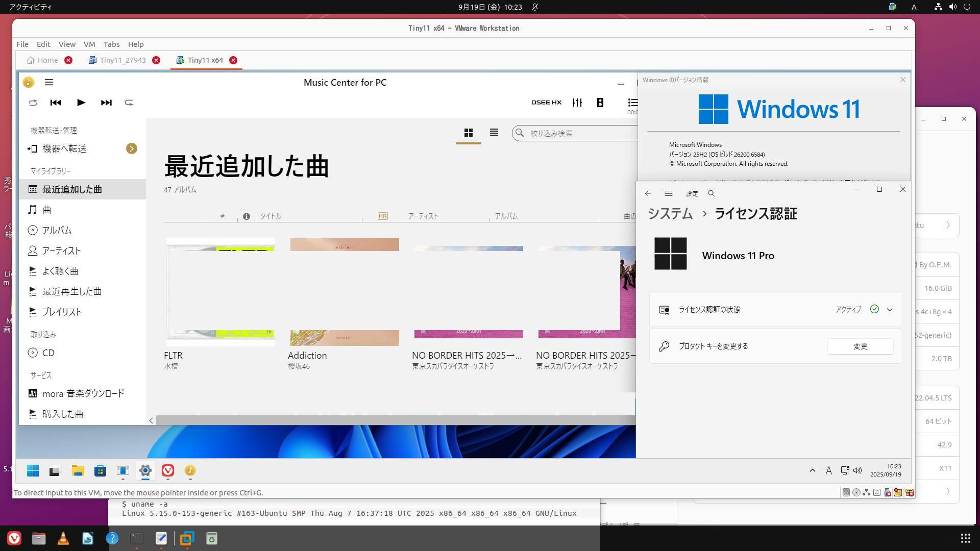Open the equalizer settings icon

(577, 103)
